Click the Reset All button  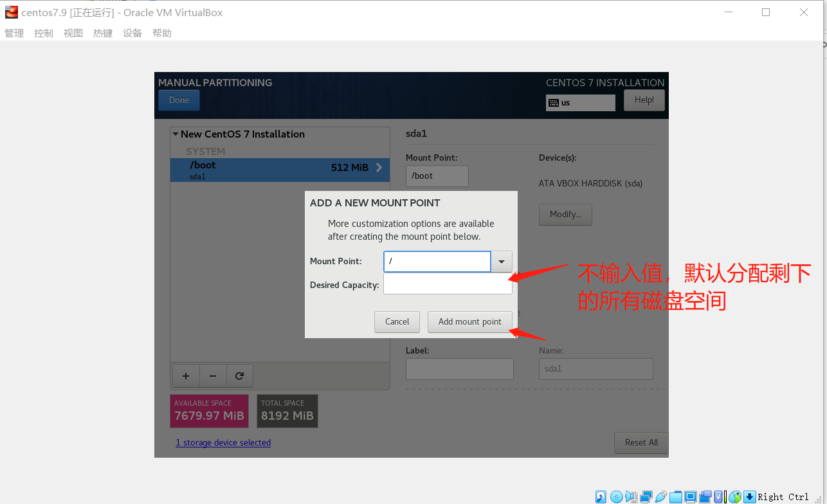click(641, 443)
